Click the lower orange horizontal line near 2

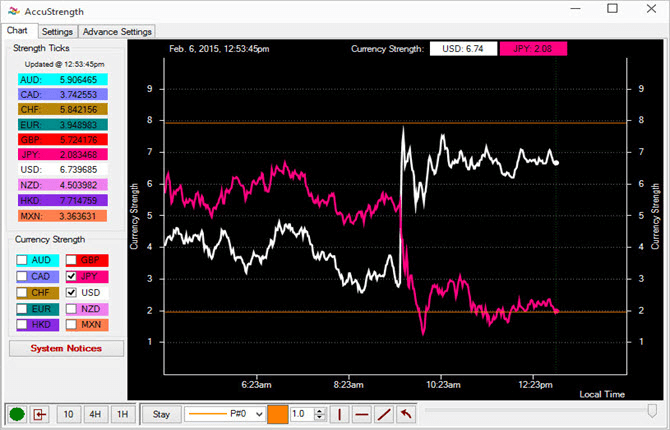[395, 312]
